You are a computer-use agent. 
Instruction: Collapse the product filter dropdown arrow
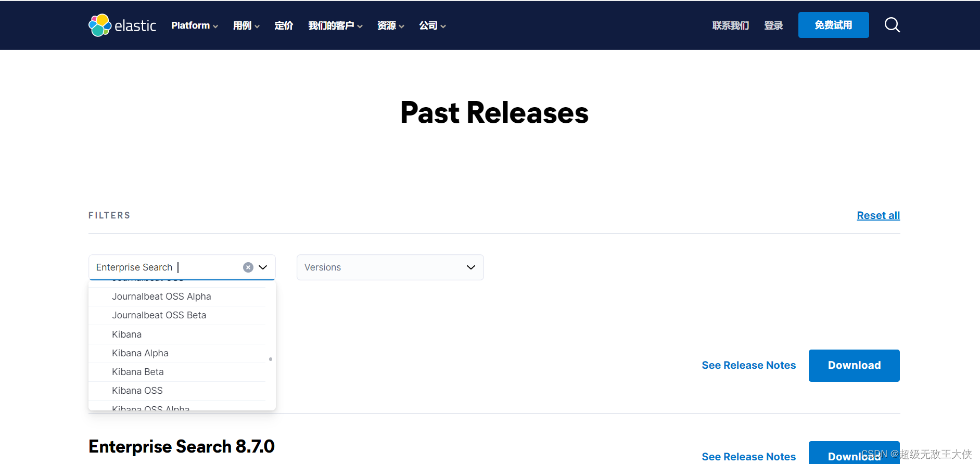(263, 267)
